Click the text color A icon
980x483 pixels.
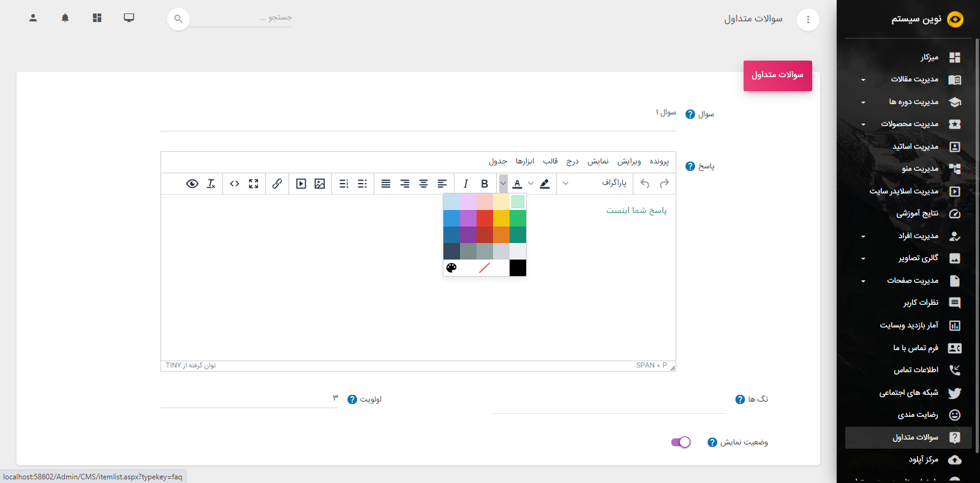[517, 184]
